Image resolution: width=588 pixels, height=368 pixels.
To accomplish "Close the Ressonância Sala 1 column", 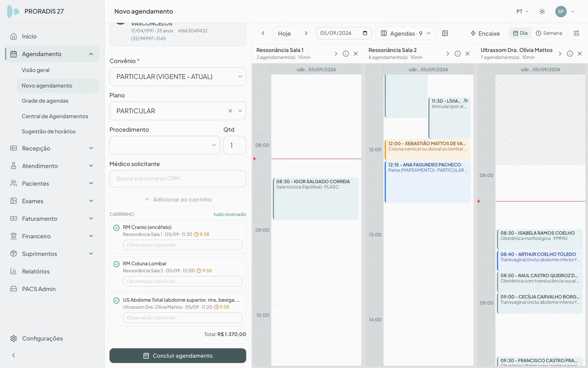I will click(356, 54).
